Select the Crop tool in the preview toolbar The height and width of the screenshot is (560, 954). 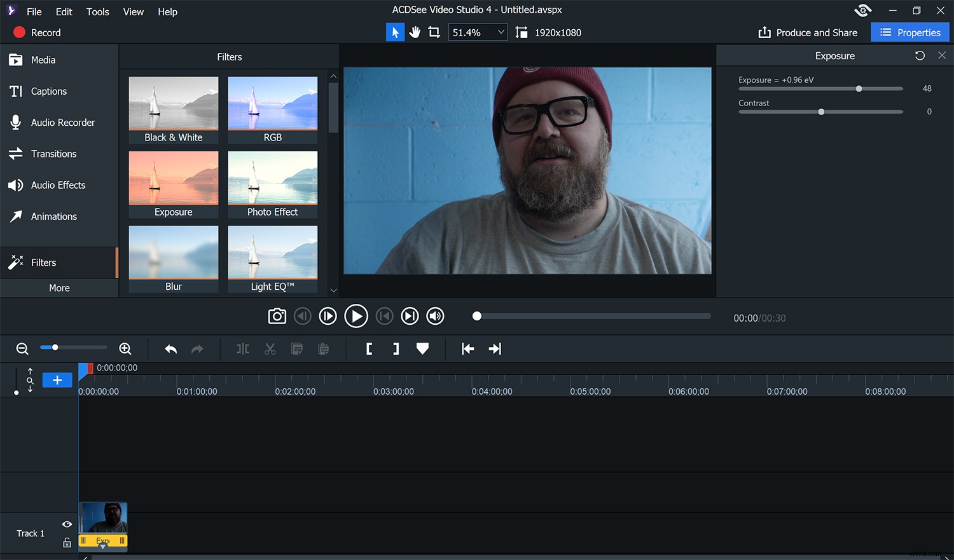[x=434, y=32]
